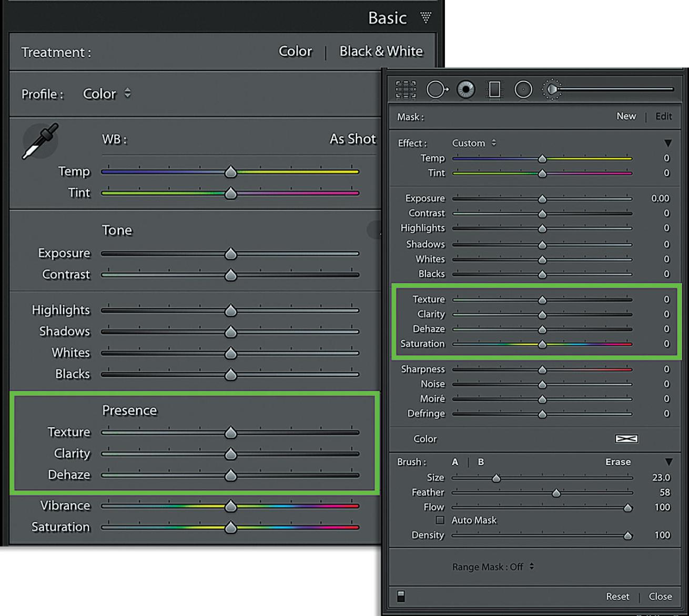Image resolution: width=689 pixels, height=616 pixels.
Task: Pick the Radial Filter tool
Action: 523,90
